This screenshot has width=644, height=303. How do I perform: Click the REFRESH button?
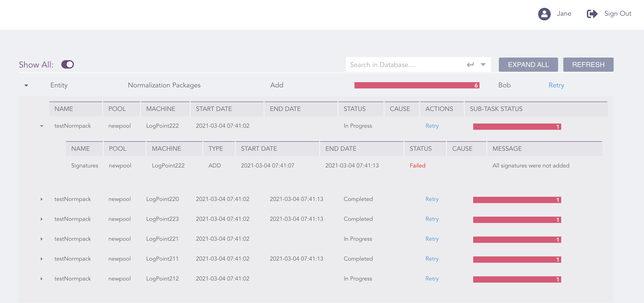coord(588,65)
